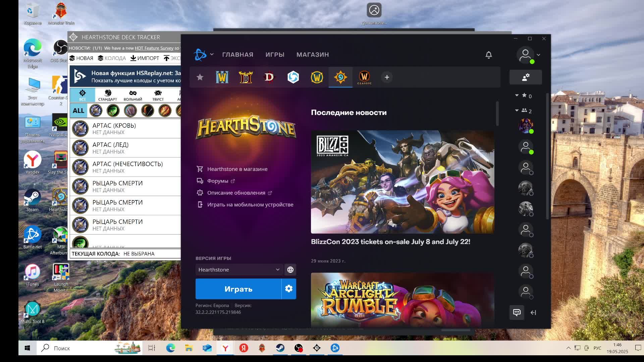Click the Играть button to launch Hearthstone
This screenshot has height=362, width=644.
[238, 289]
